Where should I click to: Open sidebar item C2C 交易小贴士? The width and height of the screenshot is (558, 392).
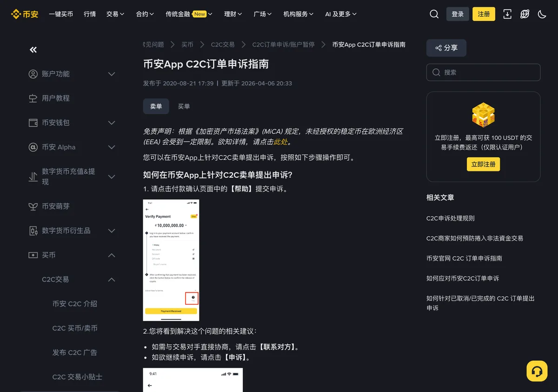77,377
